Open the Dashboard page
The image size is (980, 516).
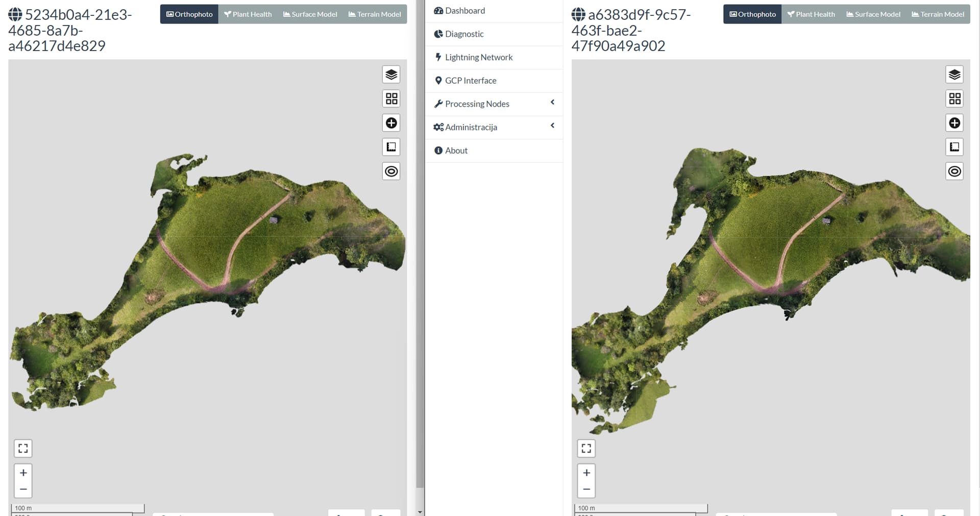(464, 11)
